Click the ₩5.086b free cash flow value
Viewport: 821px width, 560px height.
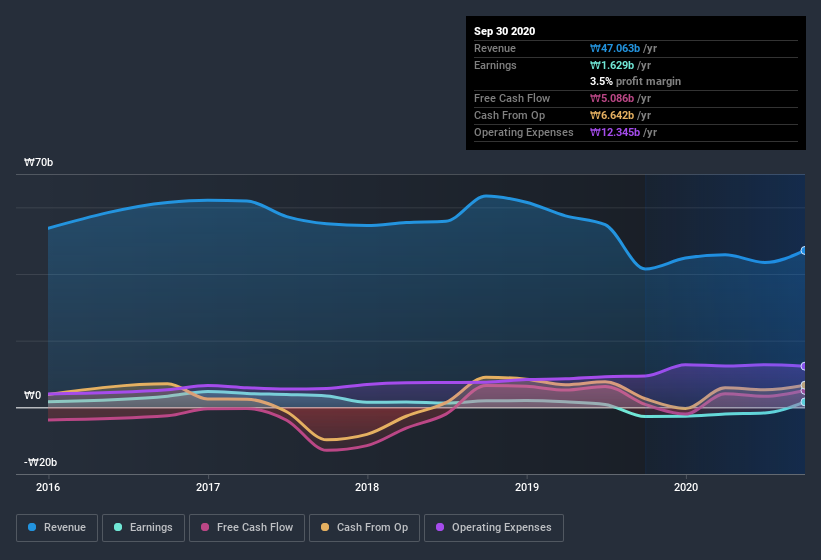[612, 98]
